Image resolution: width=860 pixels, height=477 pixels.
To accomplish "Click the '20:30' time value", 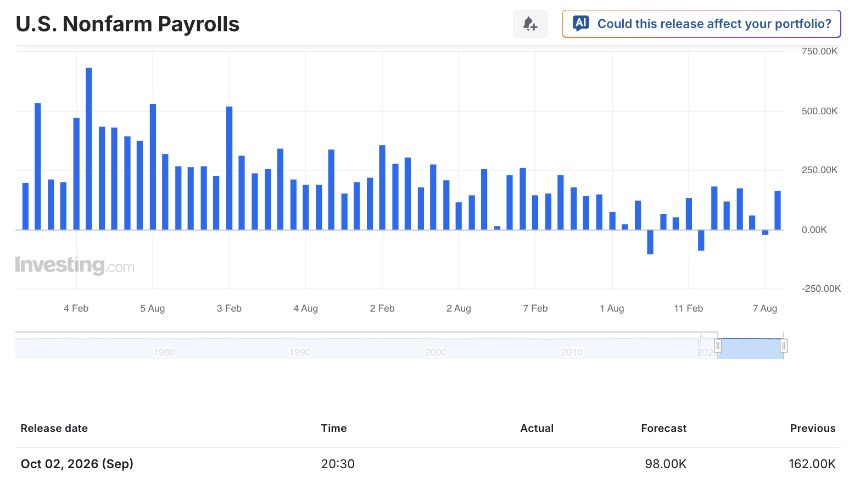I will tap(338, 464).
